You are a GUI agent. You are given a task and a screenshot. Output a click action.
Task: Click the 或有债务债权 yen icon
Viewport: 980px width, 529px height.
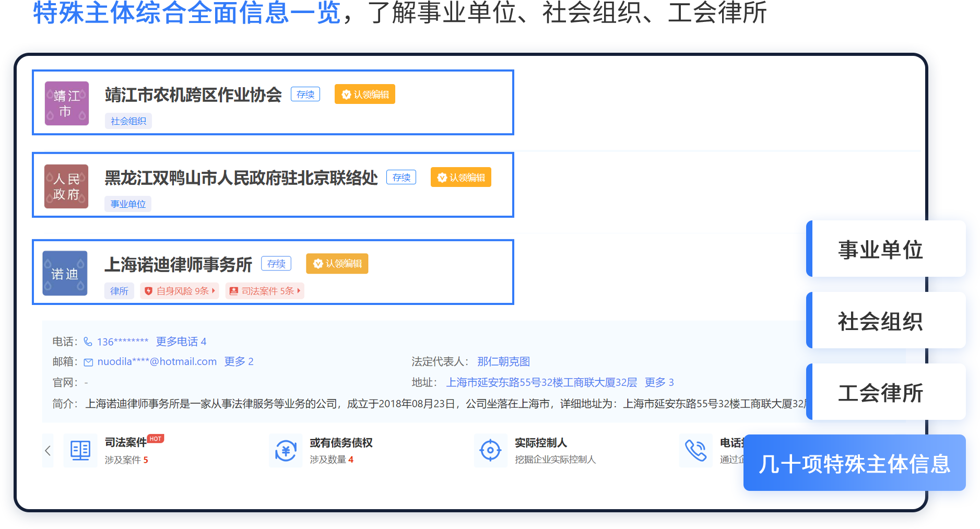[286, 450]
